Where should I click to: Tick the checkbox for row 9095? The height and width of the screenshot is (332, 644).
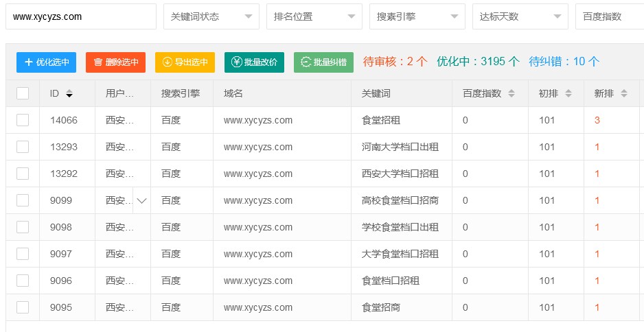pyautogui.click(x=23, y=307)
